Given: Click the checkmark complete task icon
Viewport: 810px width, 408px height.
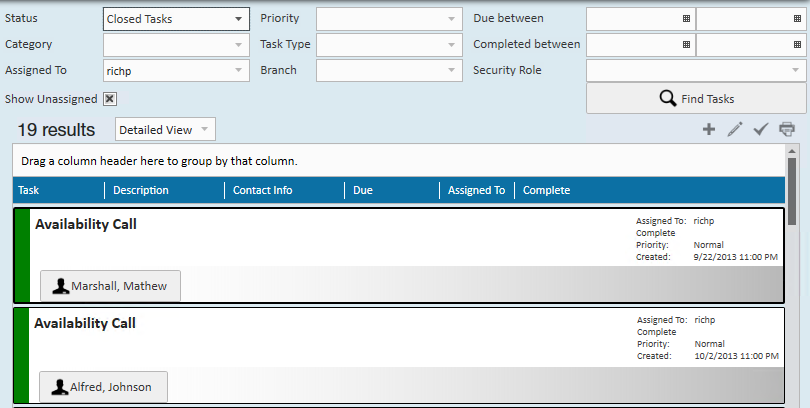Looking at the screenshot, I should point(760,129).
